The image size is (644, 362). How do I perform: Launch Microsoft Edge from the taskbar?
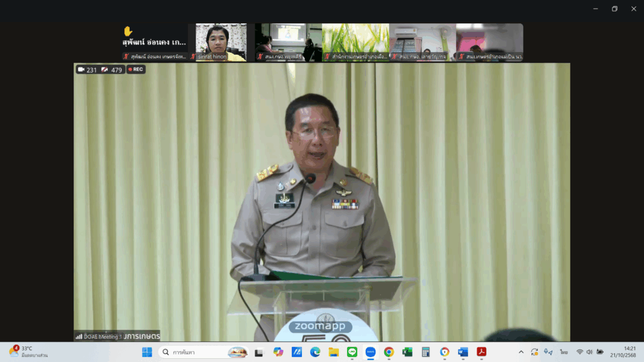[315, 352]
